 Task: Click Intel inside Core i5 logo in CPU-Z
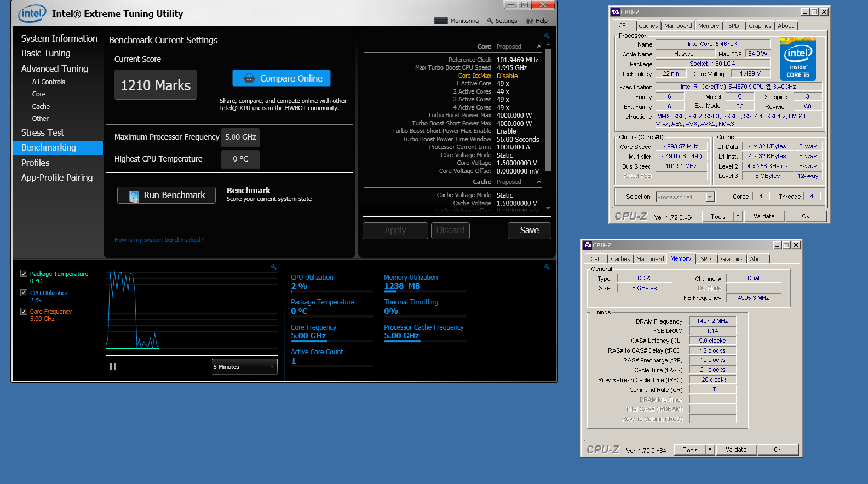tap(798, 59)
